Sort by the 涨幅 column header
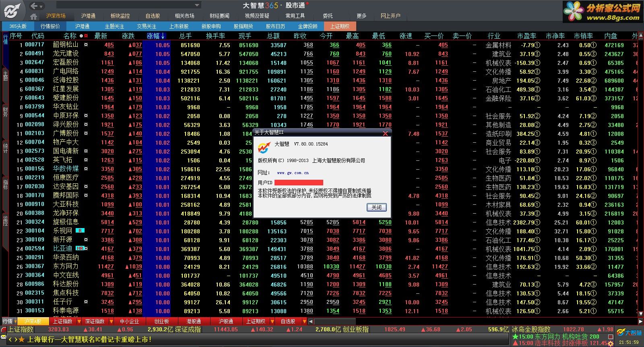The image size is (644, 347). coord(155,36)
